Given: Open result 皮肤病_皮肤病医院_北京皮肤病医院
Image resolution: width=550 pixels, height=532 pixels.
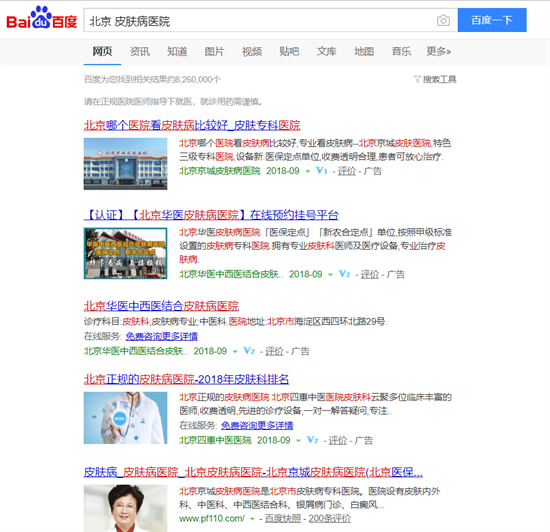Looking at the screenshot, I should pyautogui.click(x=253, y=472).
